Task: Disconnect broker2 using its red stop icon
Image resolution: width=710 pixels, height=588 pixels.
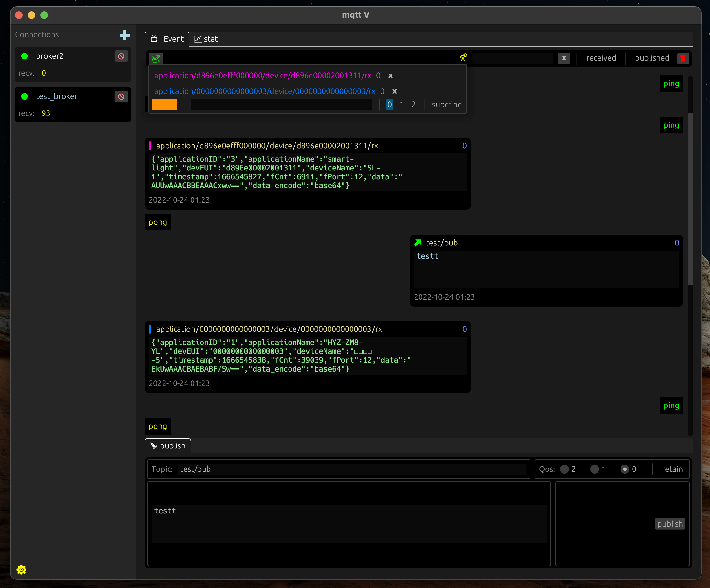Action: [x=121, y=56]
